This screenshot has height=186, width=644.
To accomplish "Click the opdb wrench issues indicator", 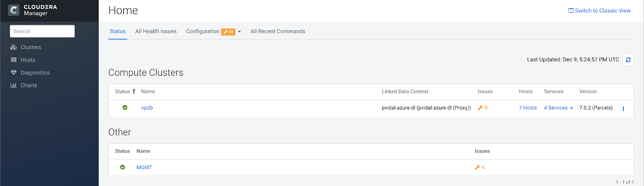I will coord(482,108).
